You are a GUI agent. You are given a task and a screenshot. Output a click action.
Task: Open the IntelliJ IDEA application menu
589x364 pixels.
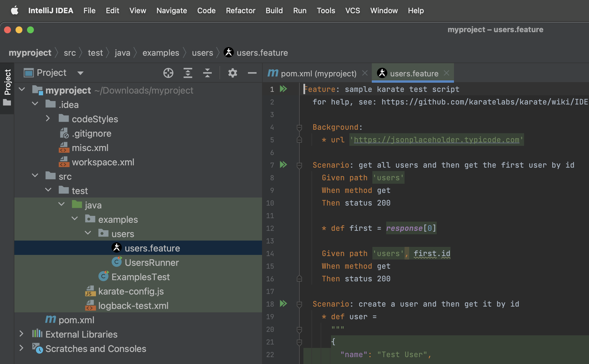pos(51,11)
